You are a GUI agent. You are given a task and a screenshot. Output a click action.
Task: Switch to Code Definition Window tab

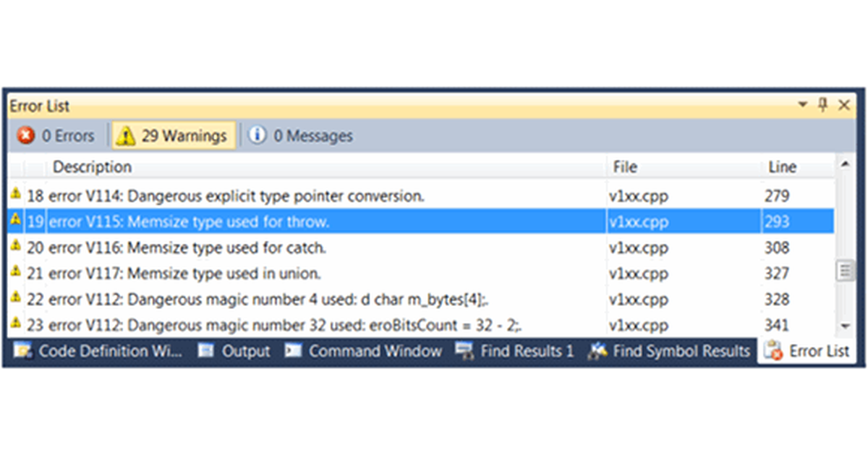99,351
